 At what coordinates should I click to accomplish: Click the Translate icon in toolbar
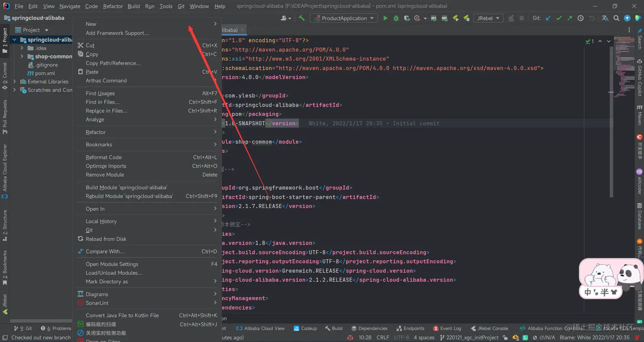(605, 18)
